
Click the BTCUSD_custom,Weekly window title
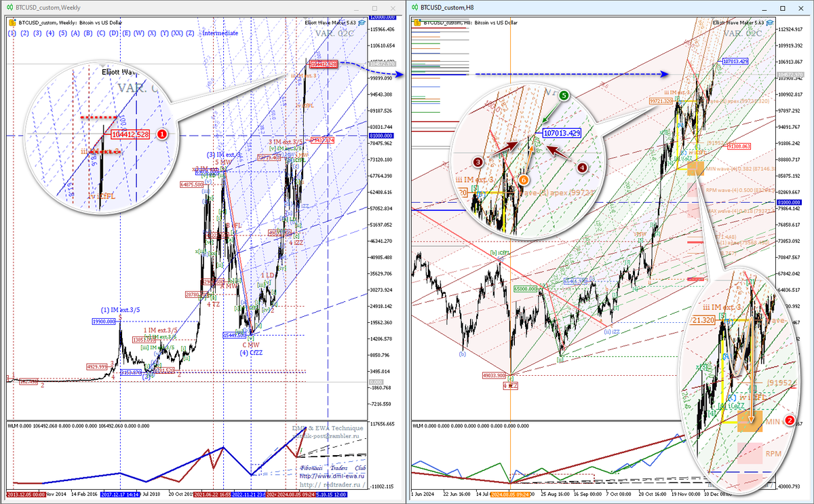click(x=48, y=7)
